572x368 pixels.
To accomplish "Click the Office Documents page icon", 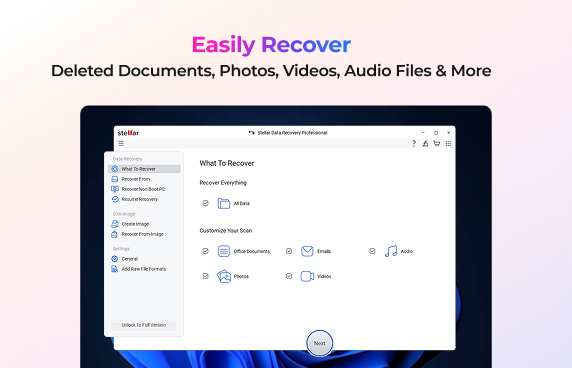I will pyautogui.click(x=224, y=251).
